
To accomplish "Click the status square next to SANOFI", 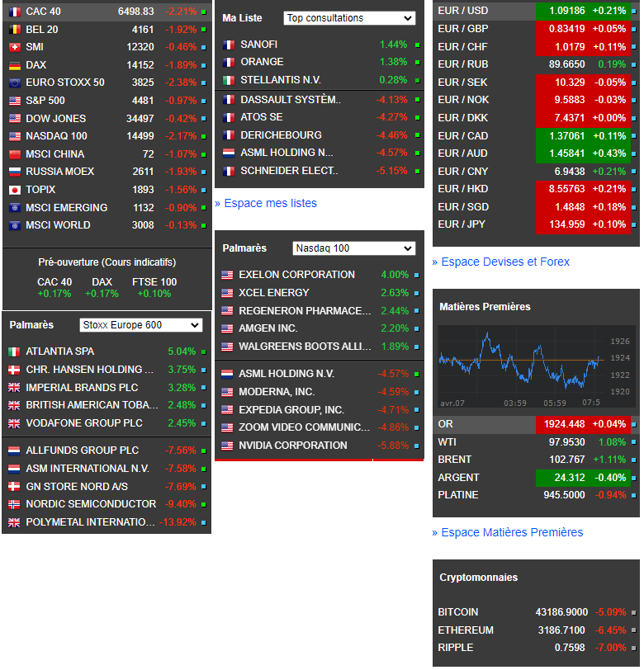I will tap(417, 45).
